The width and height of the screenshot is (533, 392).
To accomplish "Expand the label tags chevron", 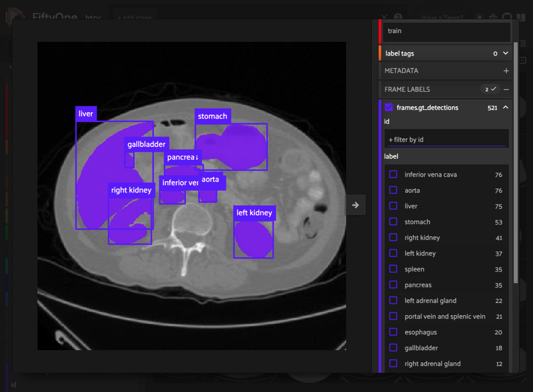I will coord(505,53).
